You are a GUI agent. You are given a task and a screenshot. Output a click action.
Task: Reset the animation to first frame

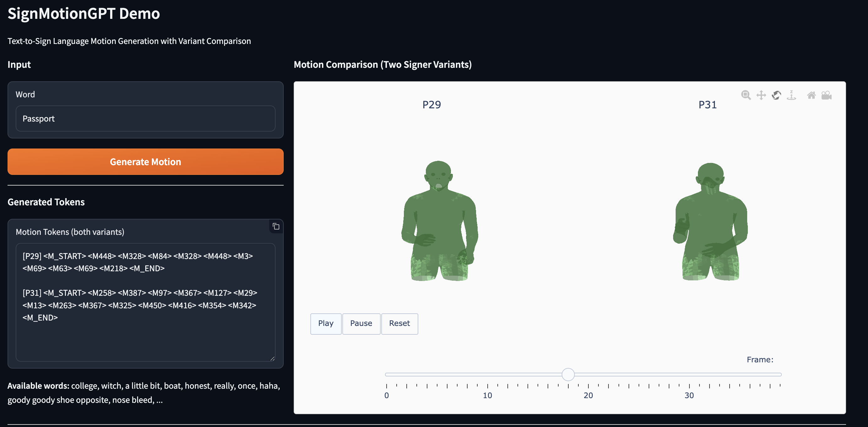coord(399,323)
